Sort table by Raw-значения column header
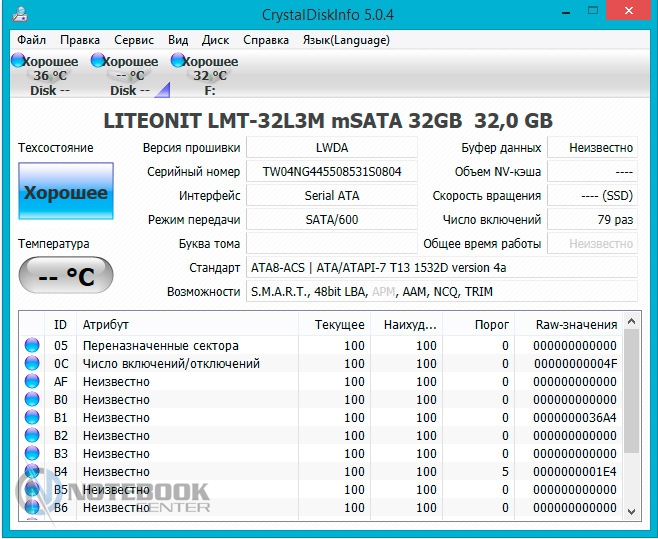Image resolution: width=658 pixels, height=539 pixels. [x=575, y=325]
